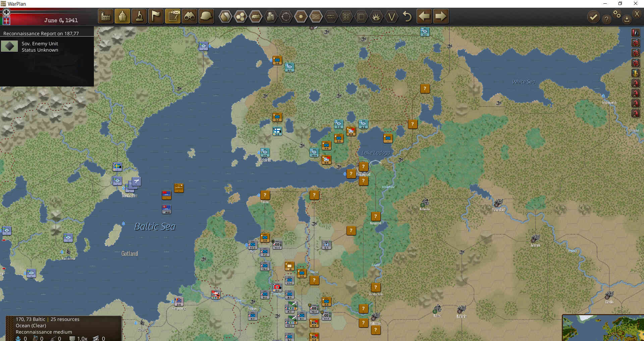This screenshot has width=644, height=341.
Task: Go to previous unit with left arrow
Action: click(424, 16)
